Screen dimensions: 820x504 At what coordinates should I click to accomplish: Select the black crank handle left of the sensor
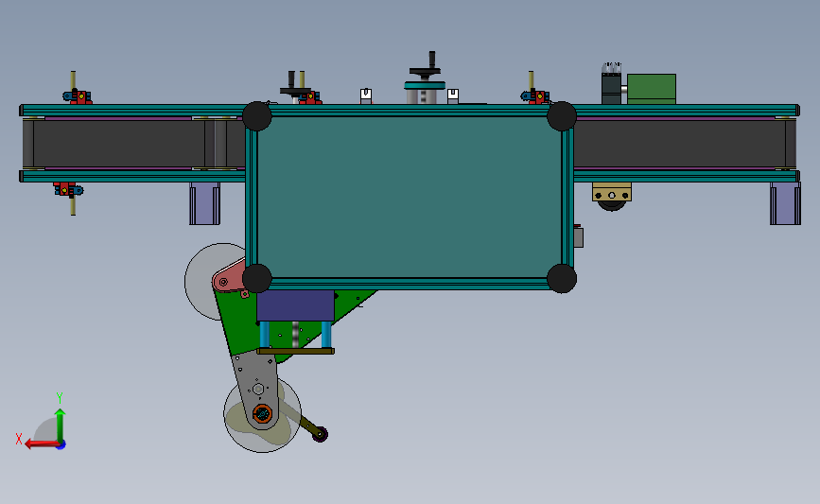click(x=294, y=85)
